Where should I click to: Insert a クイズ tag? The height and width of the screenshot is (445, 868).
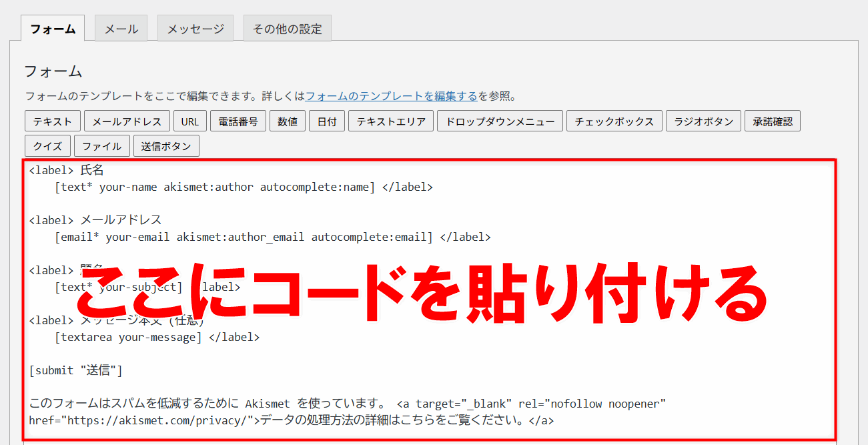coord(47,146)
